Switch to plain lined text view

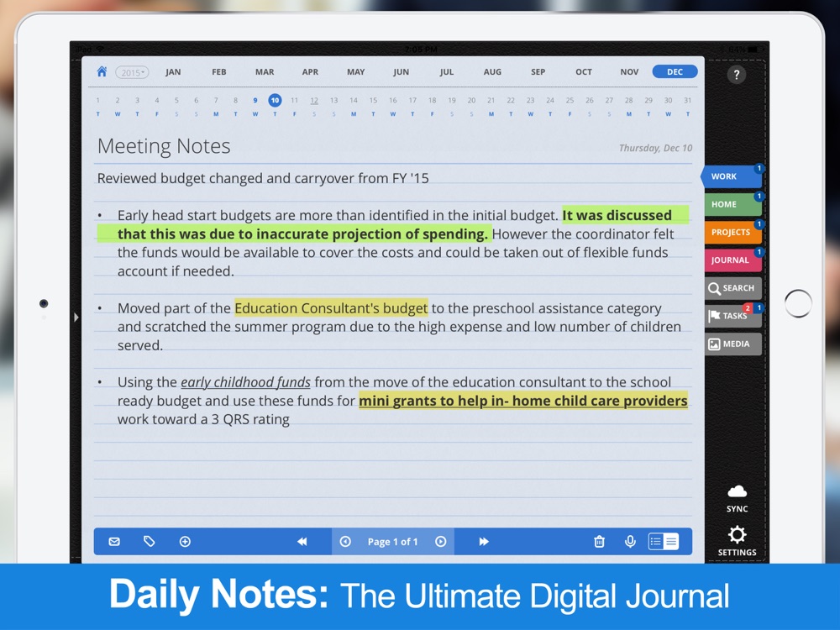671,542
